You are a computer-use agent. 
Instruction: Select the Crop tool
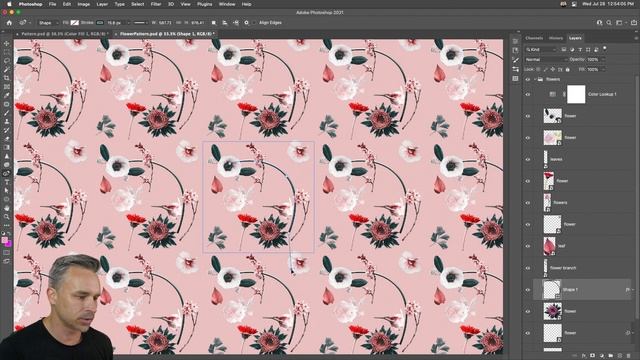tap(7, 78)
